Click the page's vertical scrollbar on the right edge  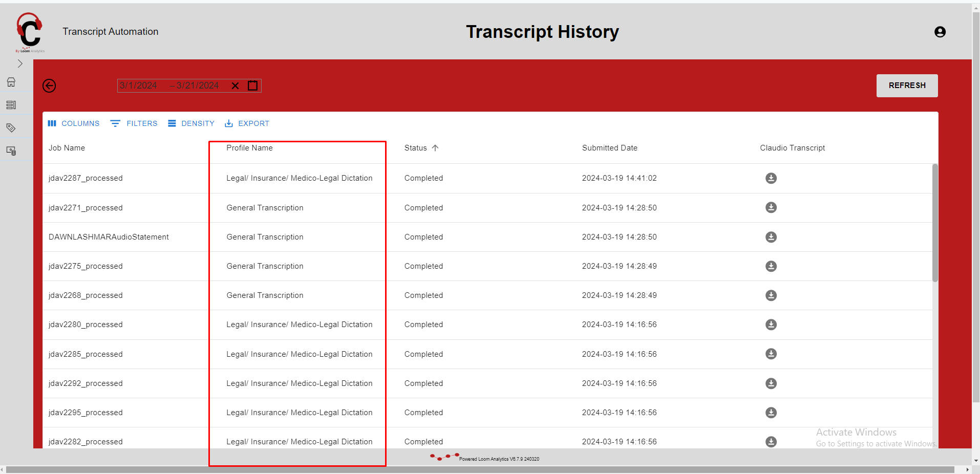click(976, 207)
